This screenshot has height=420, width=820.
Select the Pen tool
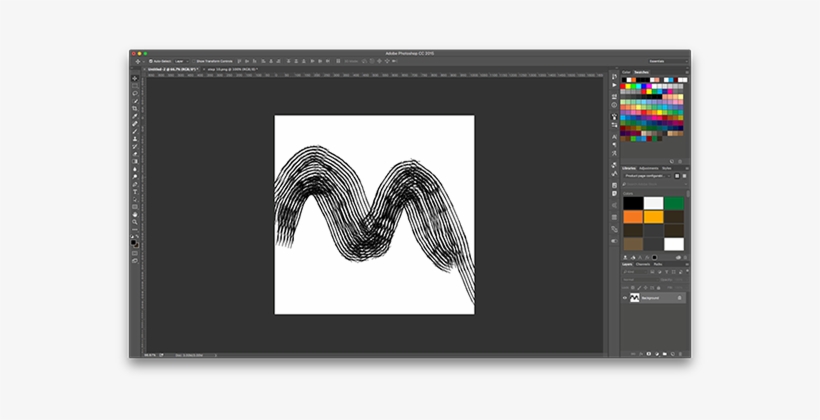coord(135,184)
